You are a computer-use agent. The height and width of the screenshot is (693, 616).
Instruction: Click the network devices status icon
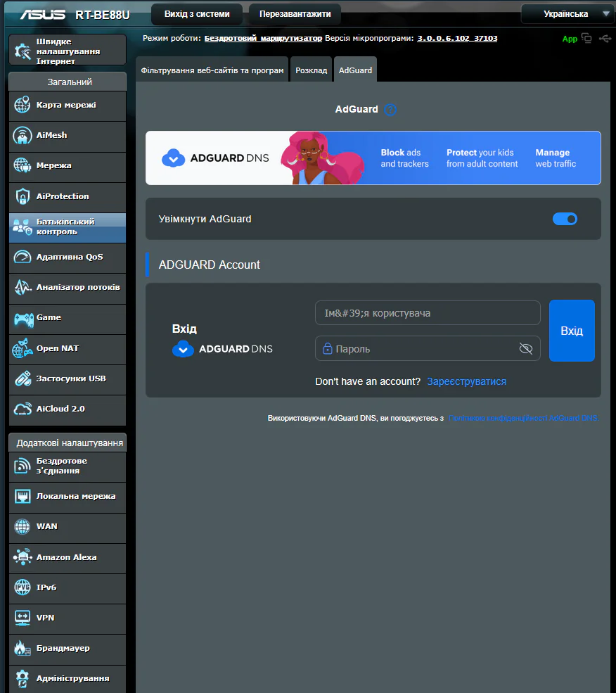click(x=586, y=38)
